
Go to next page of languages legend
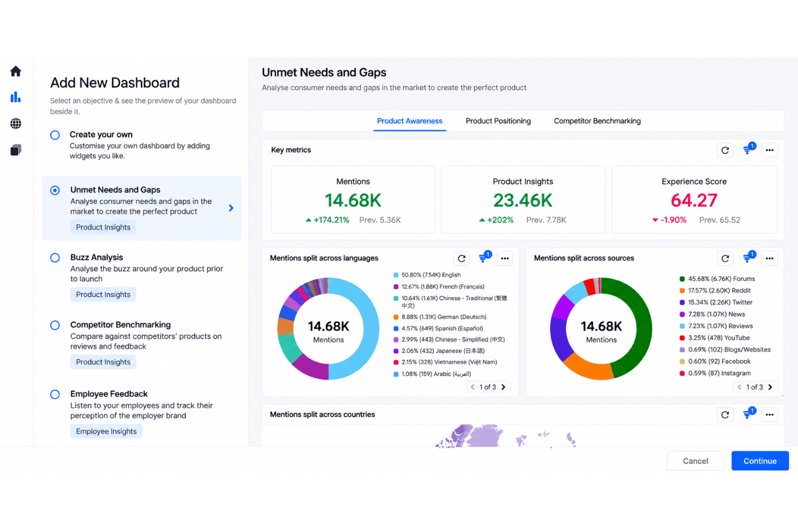point(503,387)
